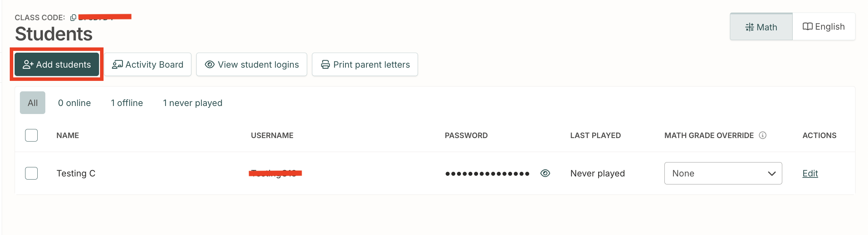Open the Edit link for Testing C
Screen dimensions: 868x235
coord(810,173)
